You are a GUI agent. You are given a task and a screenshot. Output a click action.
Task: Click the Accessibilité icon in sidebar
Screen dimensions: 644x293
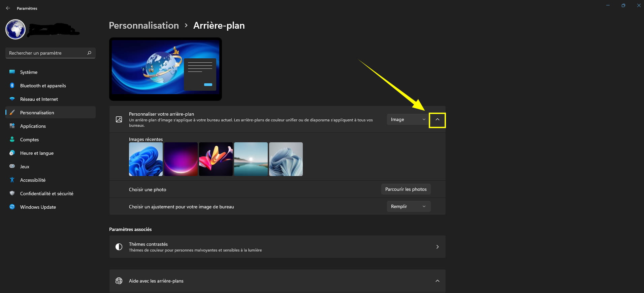[12, 180]
